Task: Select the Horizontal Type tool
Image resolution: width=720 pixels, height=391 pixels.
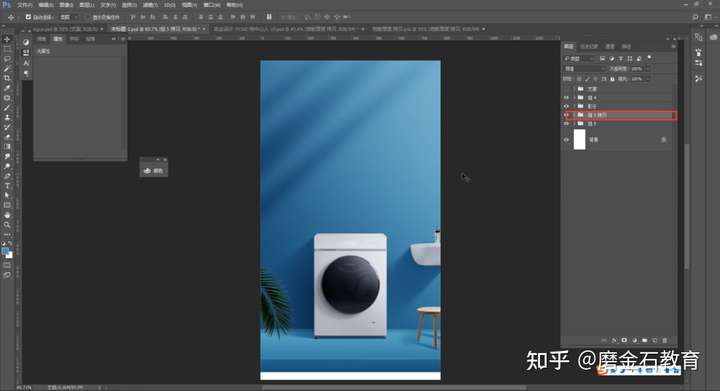Action: pyautogui.click(x=7, y=186)
